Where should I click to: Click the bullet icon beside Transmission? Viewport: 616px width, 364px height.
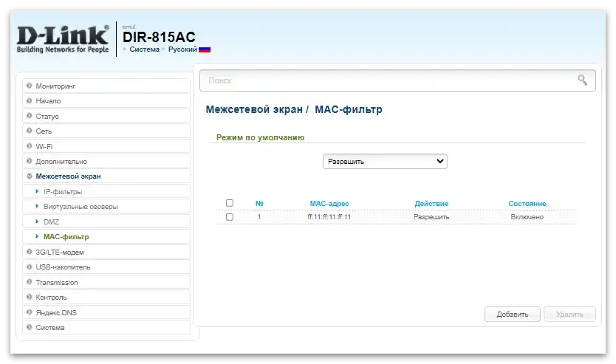click(x=29, y=282)
